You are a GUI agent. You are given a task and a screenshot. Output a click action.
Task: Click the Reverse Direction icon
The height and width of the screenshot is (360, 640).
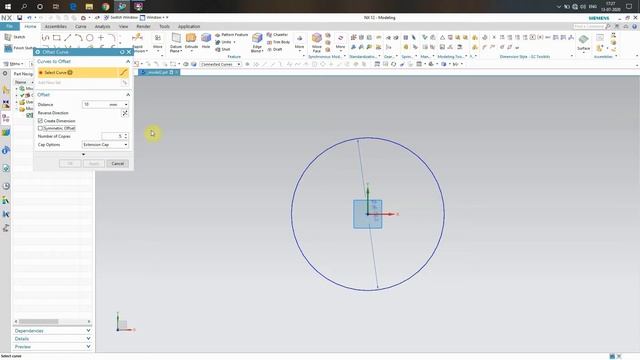pos(125,113)
